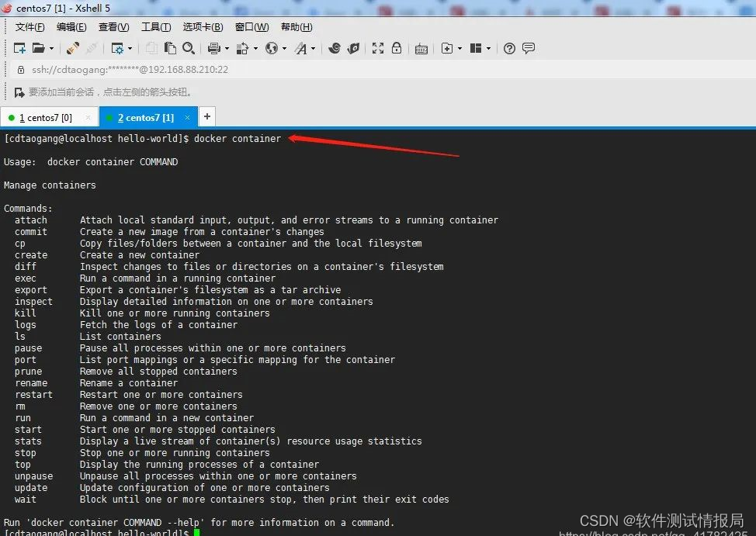Viewport: 756px width, 536px height.
Task: Click 'Manage containers' text
Action: pos(50,185)
